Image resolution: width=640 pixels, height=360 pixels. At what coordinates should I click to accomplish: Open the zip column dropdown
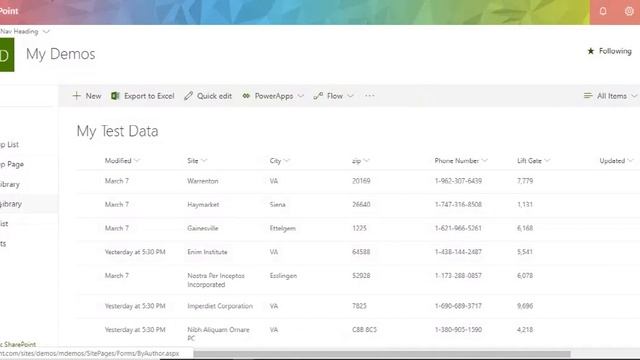coord(366,161)
